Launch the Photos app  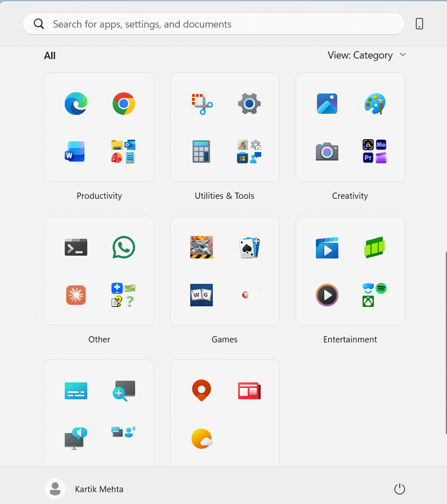[327, 104]
